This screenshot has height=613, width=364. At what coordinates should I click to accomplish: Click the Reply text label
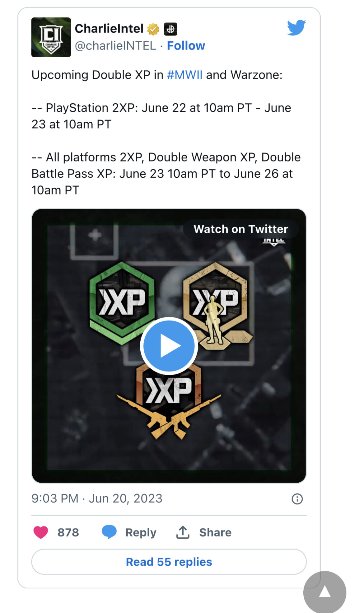click(141, 533)
